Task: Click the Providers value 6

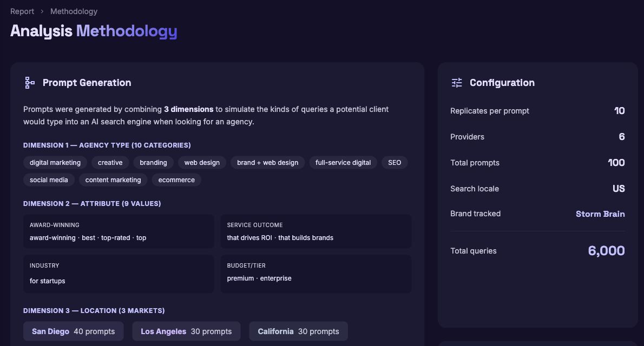Action: coord(622,137)
